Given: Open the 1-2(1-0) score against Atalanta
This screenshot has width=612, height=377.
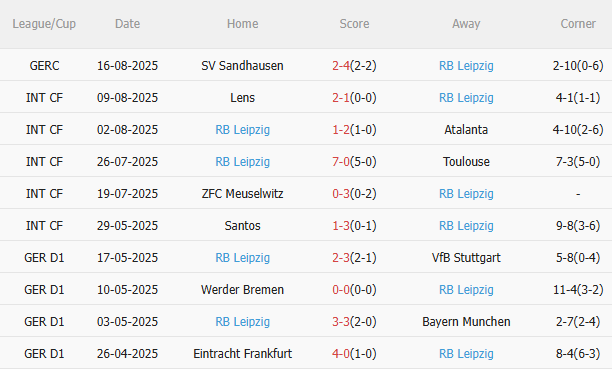Looking at the screenshot, I should (354, 130).
